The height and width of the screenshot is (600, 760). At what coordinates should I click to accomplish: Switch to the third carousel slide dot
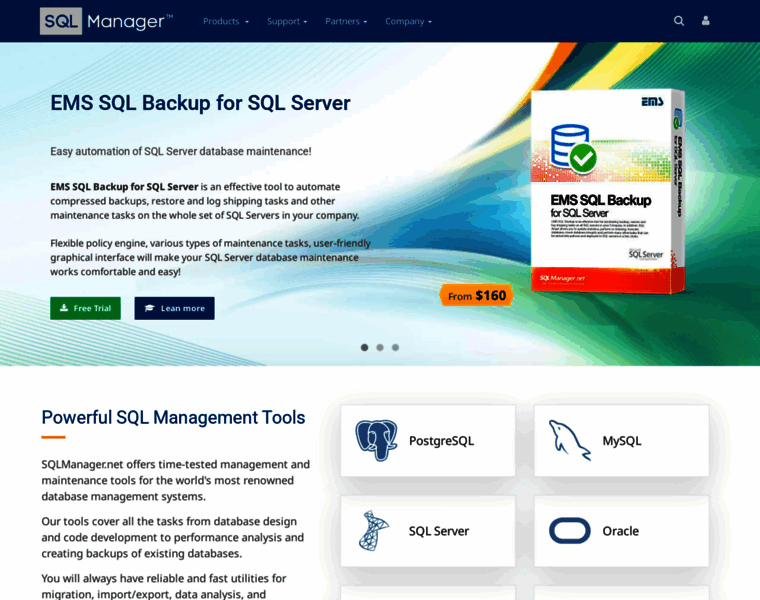[396, 347]
